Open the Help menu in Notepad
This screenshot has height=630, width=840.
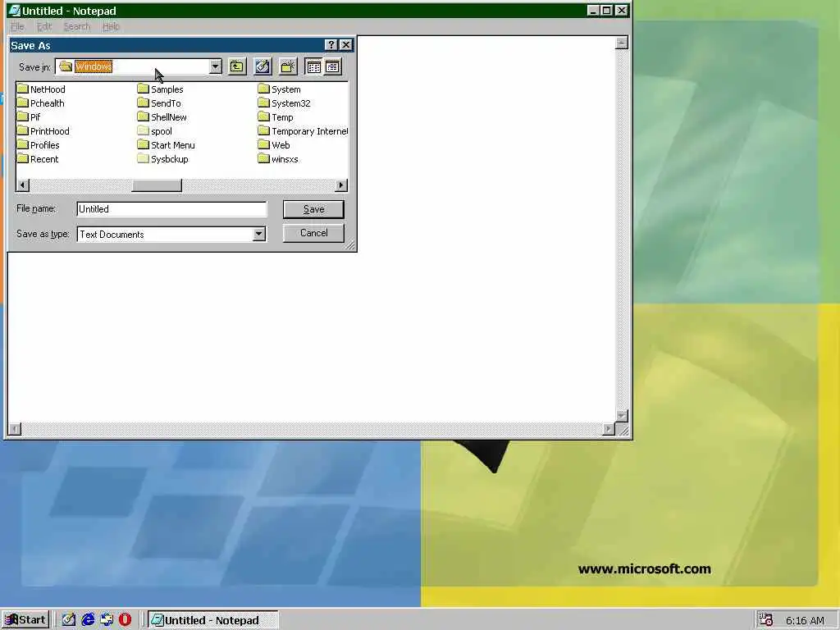pyautogui.click(x=111, y=26)
